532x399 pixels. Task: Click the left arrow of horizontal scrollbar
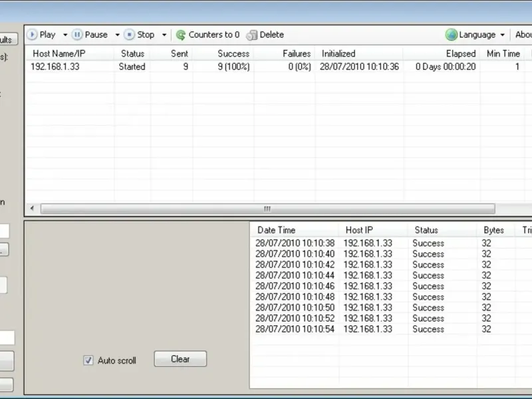32,208
